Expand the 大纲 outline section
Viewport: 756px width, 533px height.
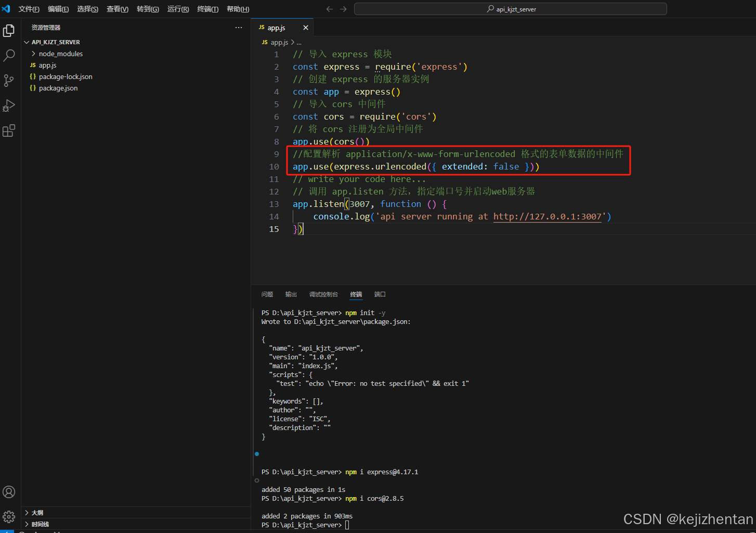click(x=27, y=513)
